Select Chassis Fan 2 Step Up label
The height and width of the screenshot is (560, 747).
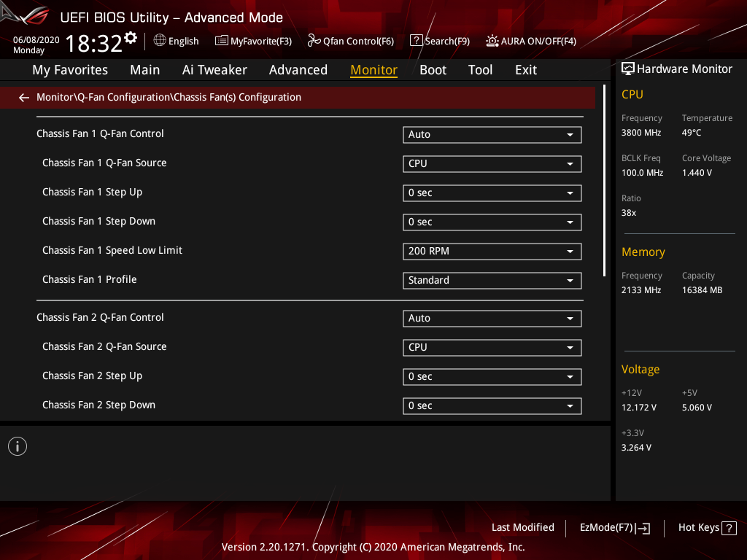tap(93, 376)
